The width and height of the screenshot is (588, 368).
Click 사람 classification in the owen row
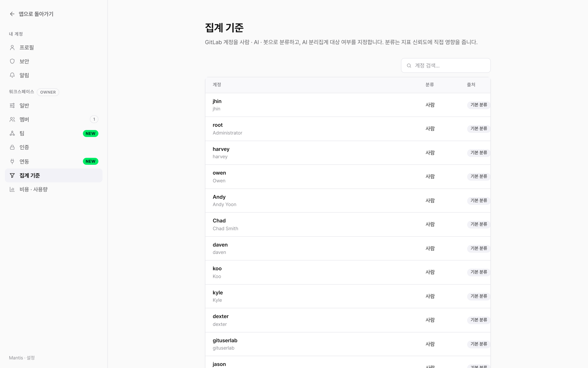click(430, 176)
